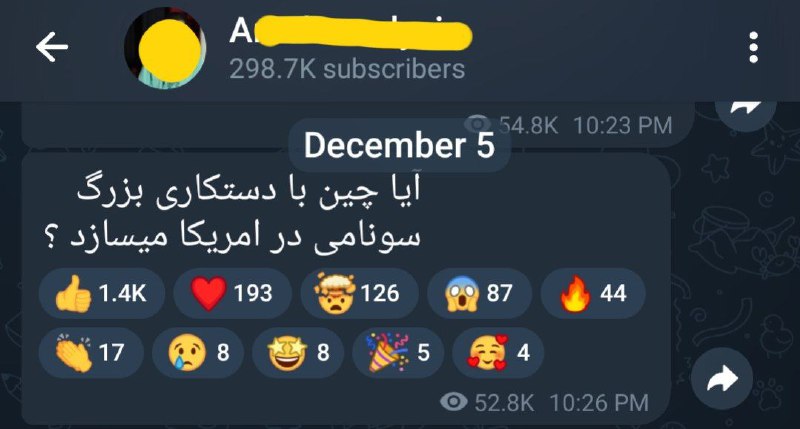React with the fire emoji 44

click(x=593, y=293)
